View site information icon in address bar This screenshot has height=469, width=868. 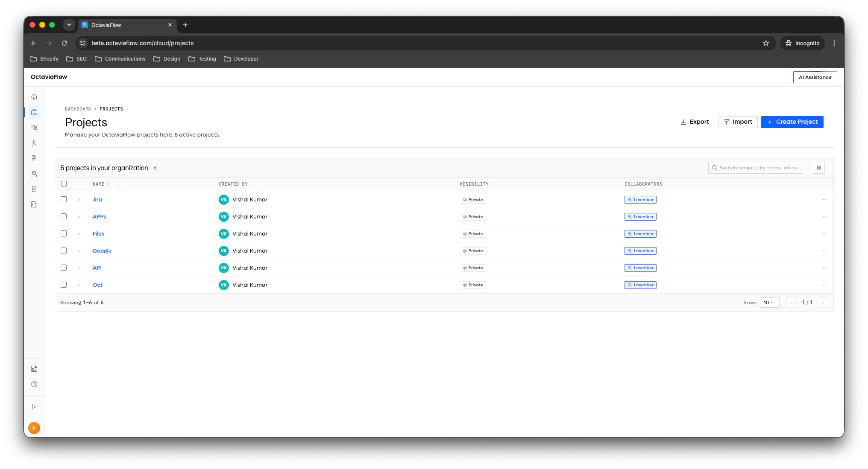tap(83, 43)
